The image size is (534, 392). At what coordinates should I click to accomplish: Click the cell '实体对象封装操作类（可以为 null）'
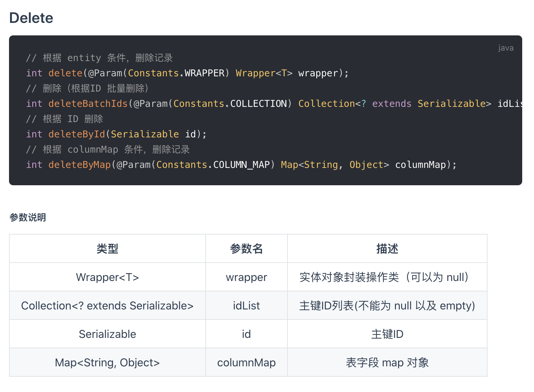point(387,277)
